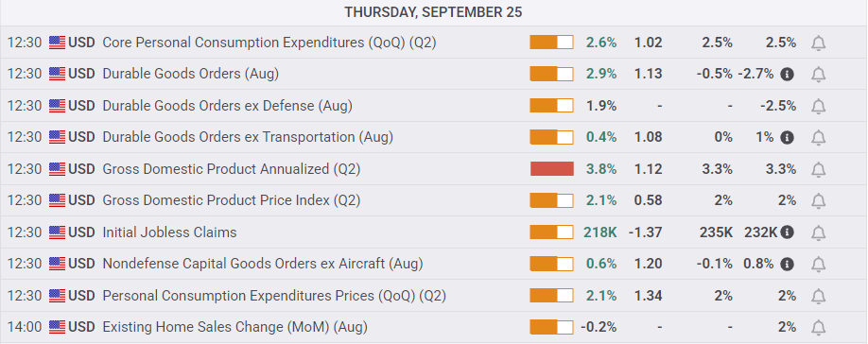Click red high-impact bar for GDP Annualized
This screenshot has width=868, height=344.
(551, 168)
